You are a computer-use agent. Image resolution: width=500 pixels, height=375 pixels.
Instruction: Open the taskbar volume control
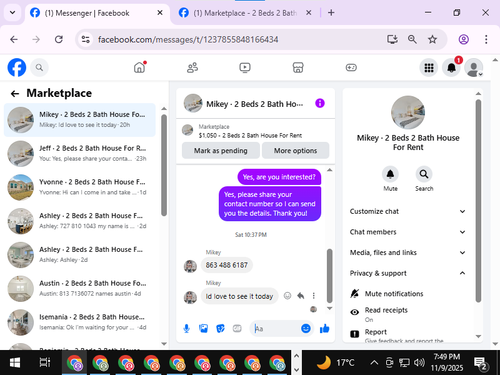tap(419, 362)
